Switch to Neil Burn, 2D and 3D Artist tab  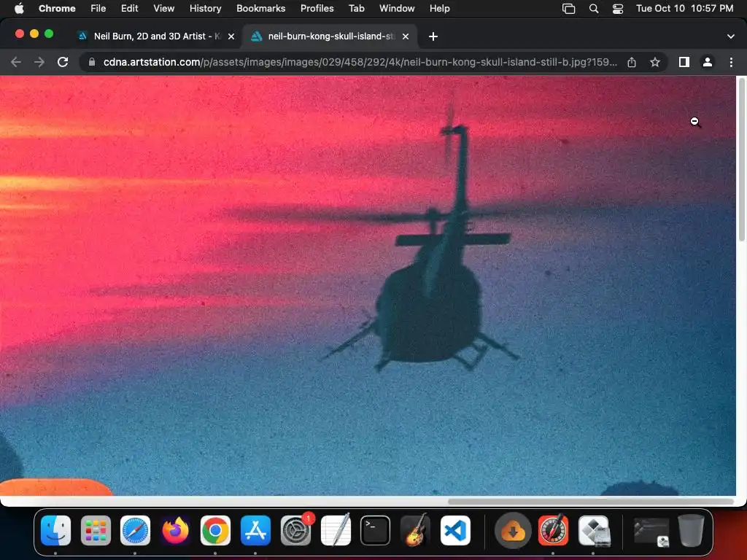156,36
